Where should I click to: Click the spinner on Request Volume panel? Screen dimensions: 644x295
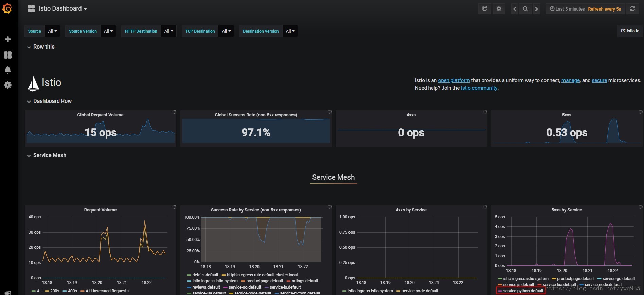pyautogui.click(x=174, y=207)
